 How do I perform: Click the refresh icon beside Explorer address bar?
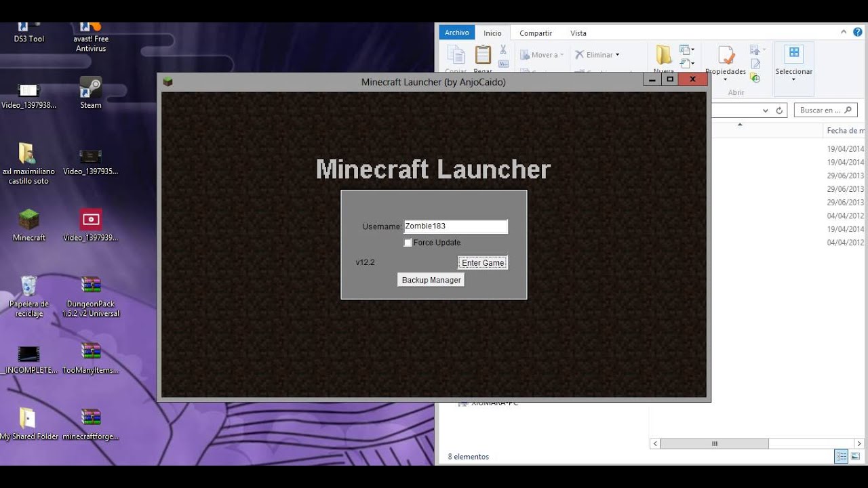[x=779, y=110]
